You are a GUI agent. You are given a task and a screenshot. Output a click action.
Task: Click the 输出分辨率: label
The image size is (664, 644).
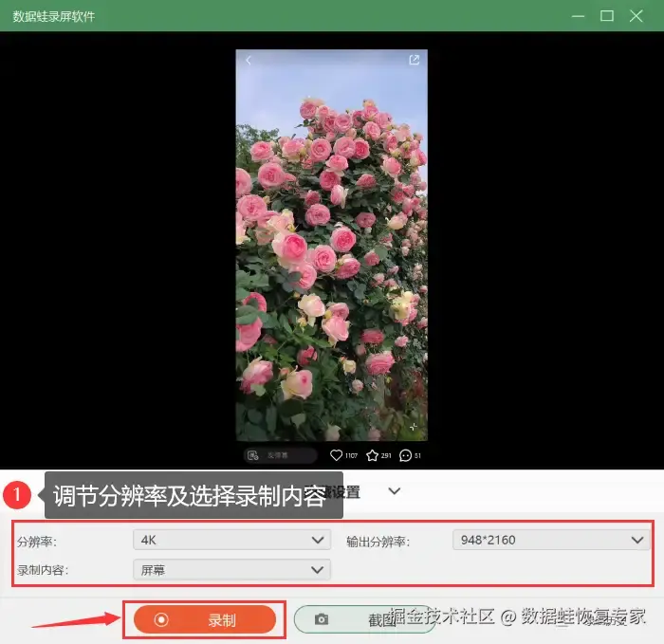[378, 542]
